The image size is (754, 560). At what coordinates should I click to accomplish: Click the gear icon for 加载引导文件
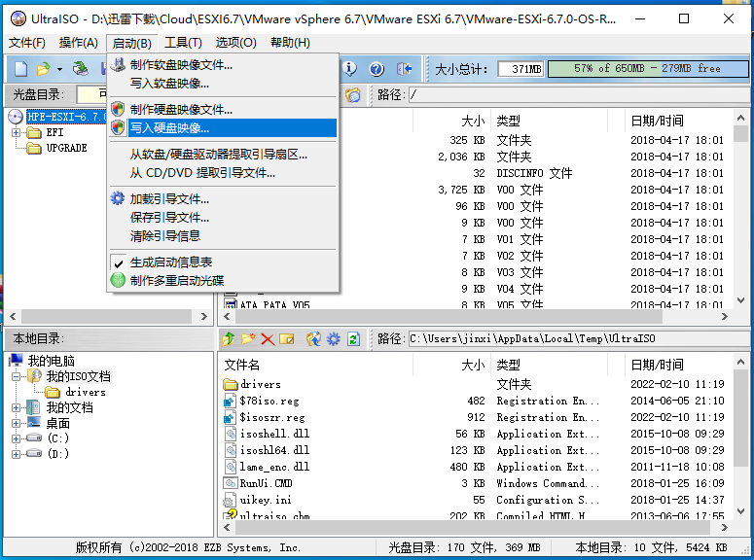(x=118, y=198)
